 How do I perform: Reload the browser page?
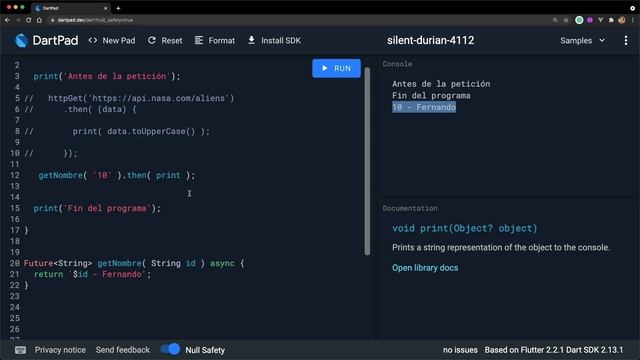coord(29,20)
